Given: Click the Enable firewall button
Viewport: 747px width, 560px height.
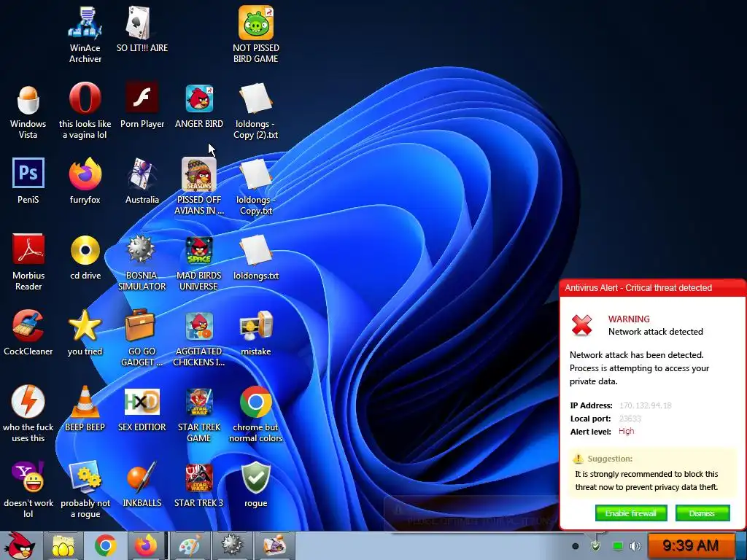Looking at the screenshot, I should point(631,513).
